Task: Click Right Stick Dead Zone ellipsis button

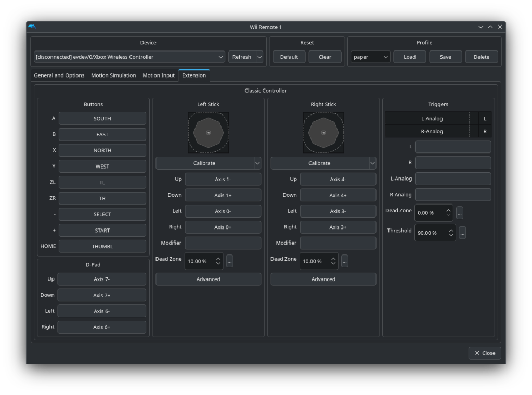Action: click(x=344, y=261)
